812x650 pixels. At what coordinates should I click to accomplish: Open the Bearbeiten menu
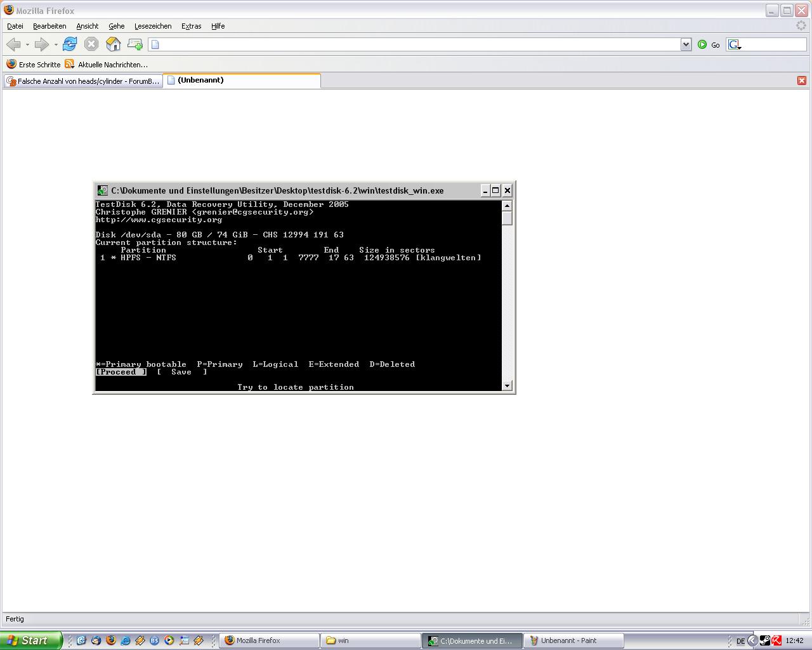49,26
